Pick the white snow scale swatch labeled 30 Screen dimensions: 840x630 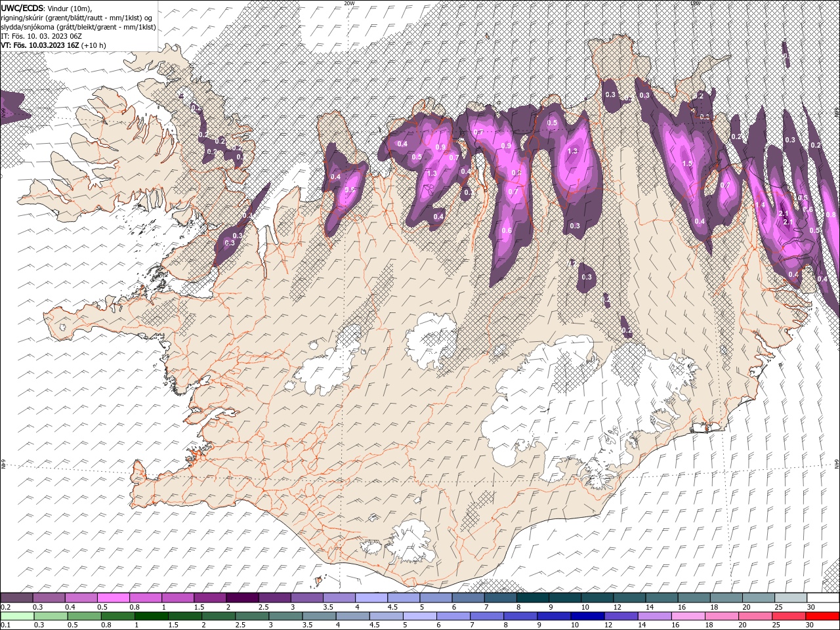coord(824,598)
